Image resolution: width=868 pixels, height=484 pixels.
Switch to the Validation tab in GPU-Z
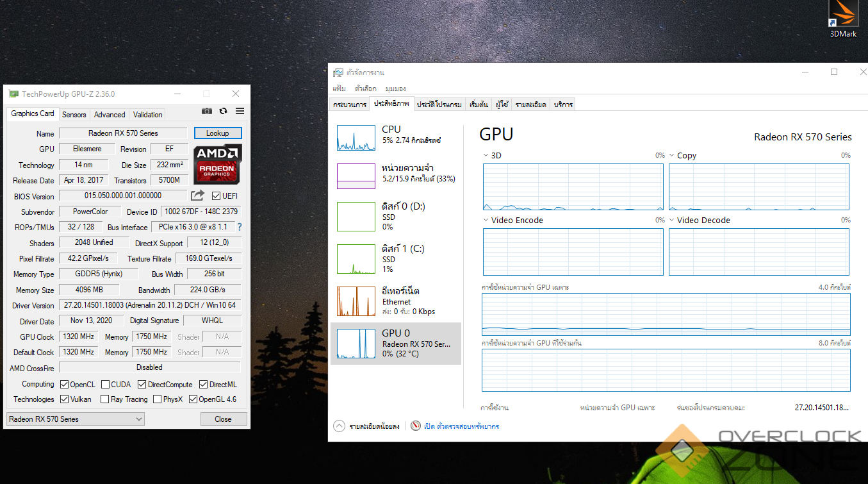[x=147, y=115]
